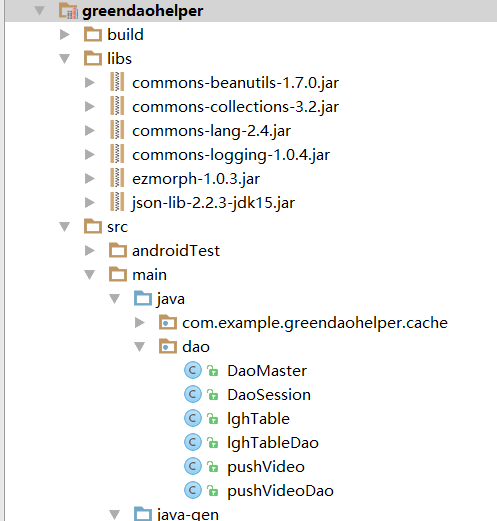The width and height of the screenshot is (497, 521).
Task: Click the json-lib-2.2.3-jdk15.jar archive icon
Action: (x=117, y=202)
